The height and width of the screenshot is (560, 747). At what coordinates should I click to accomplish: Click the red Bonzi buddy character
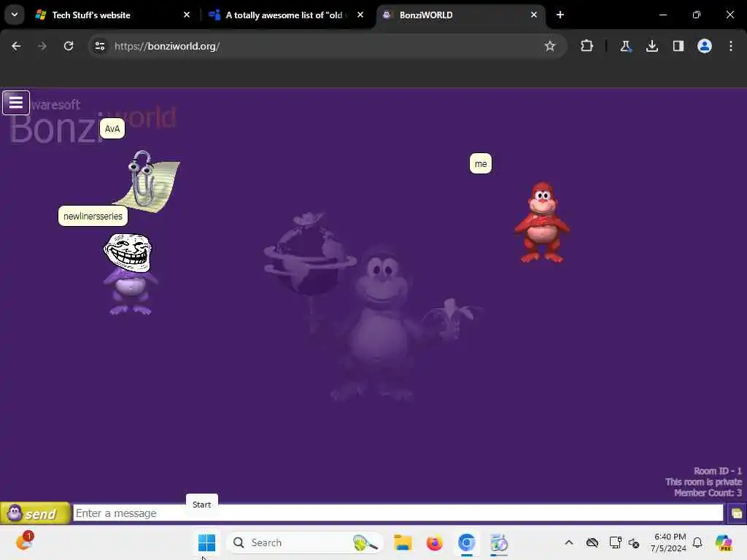pyautogui.click(x=542, y=222)
